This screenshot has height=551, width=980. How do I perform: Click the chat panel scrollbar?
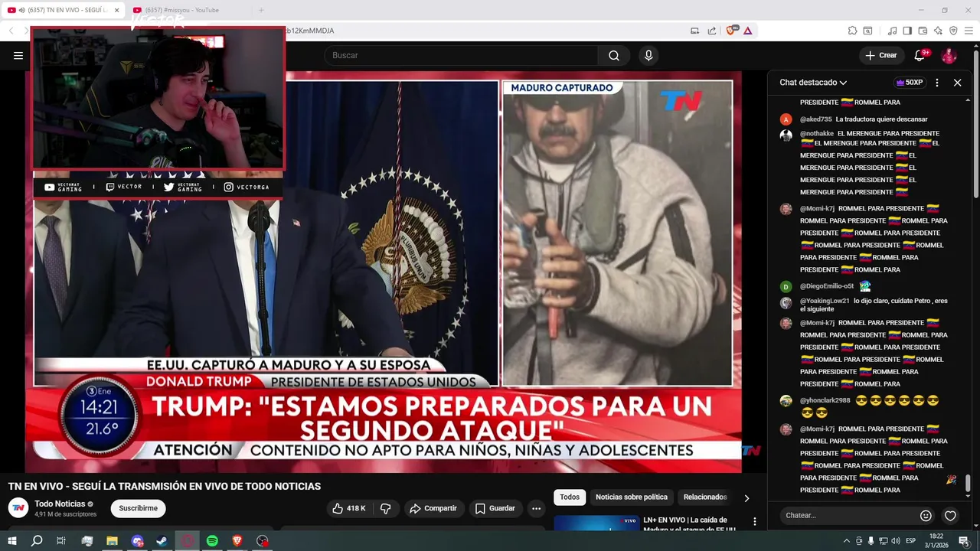(968, 484)
